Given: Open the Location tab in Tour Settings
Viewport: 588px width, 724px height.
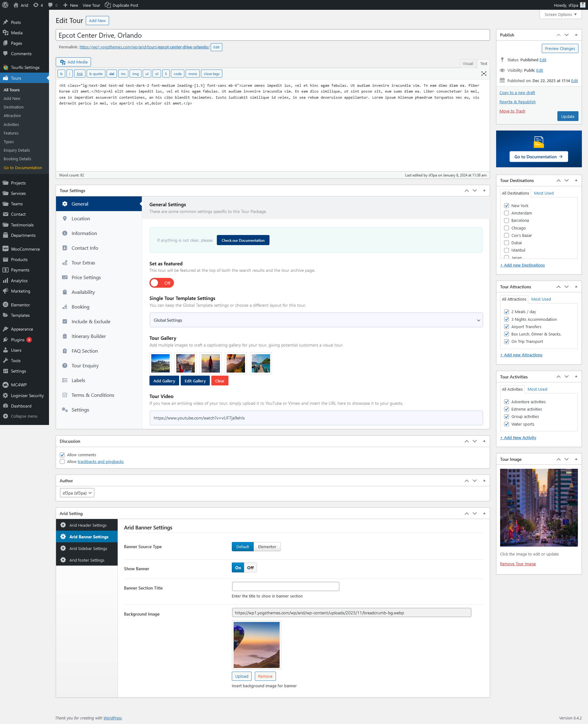Looking at the screenshot, I should pyautogui.click(x=81, y=218).
